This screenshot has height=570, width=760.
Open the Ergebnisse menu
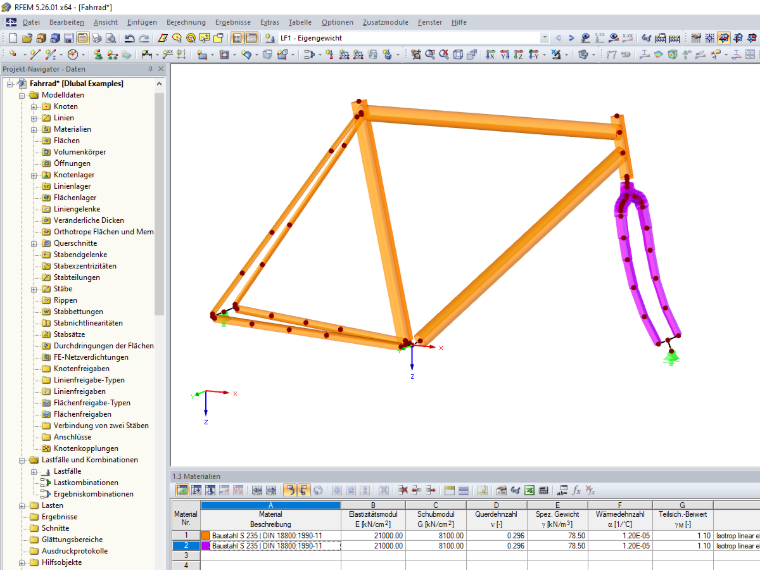tap(233, 22)
